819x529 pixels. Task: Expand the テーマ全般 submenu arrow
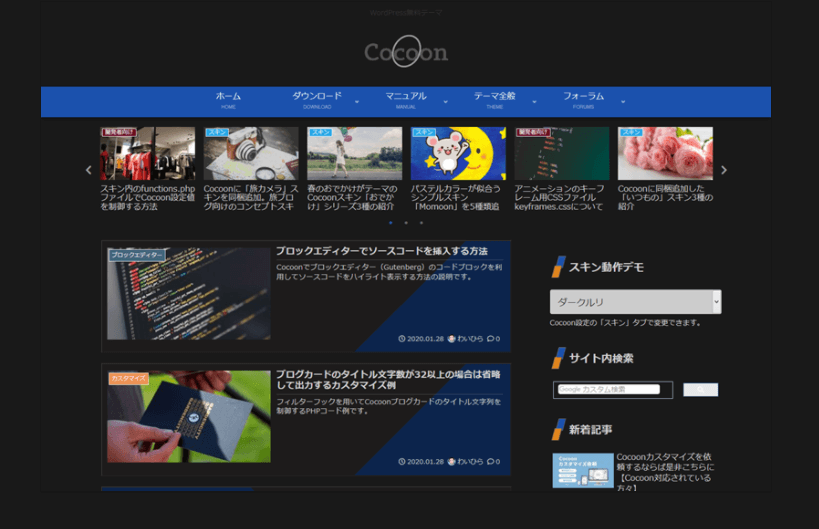534,101
